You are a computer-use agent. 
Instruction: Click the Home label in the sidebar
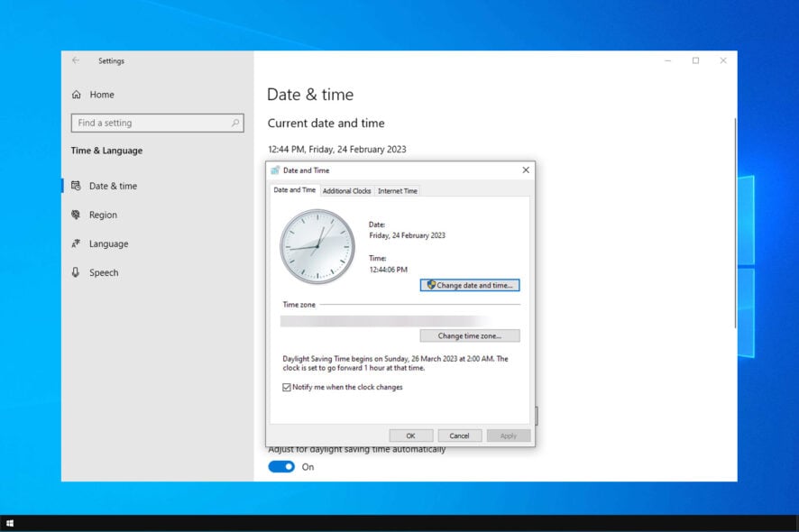coord(102,95)
